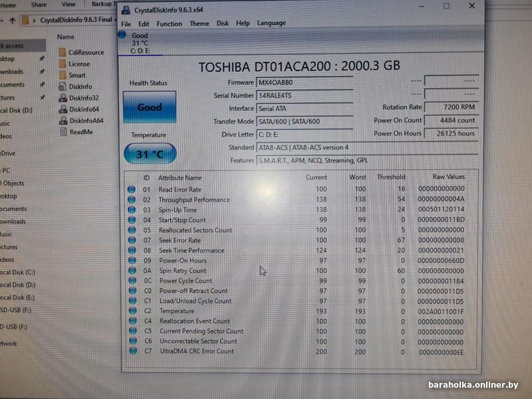Click the status icon for UltraDMA CRC Error Count
The image size is (532, 399).
[134, 351]
